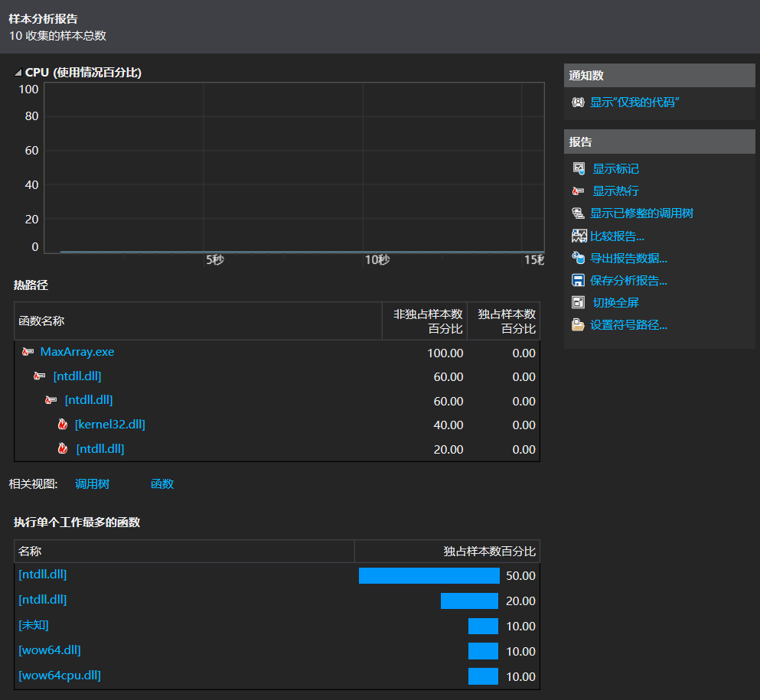
Task: Open the 保存分析报告... link
Action: (x=628, y=281)
